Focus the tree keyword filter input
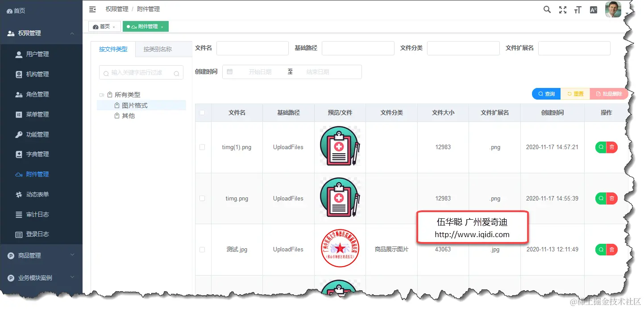Viewport: 644px width, 309px height. [x=141, y=72]
